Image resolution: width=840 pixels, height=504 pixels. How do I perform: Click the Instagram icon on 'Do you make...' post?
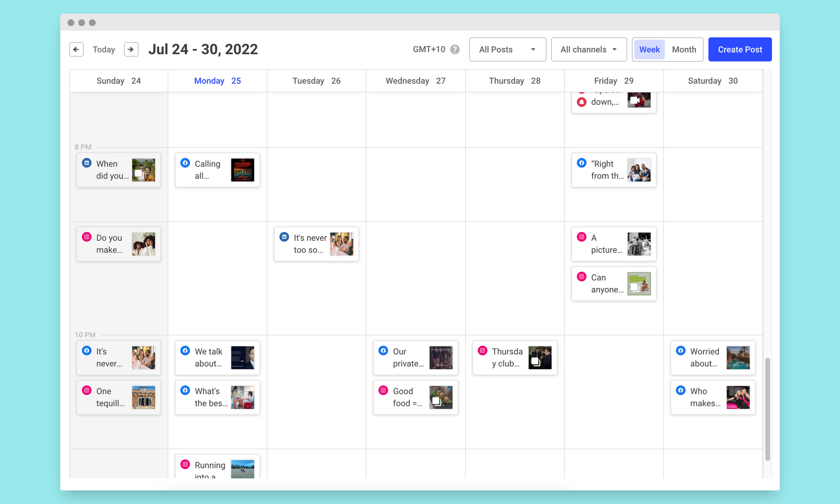87,238
